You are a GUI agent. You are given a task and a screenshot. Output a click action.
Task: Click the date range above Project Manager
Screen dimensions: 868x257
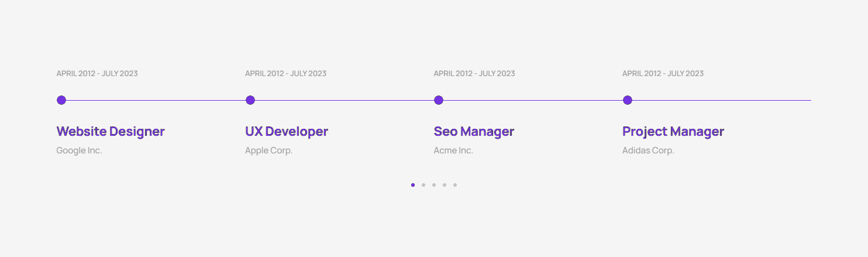click(663, 74)
